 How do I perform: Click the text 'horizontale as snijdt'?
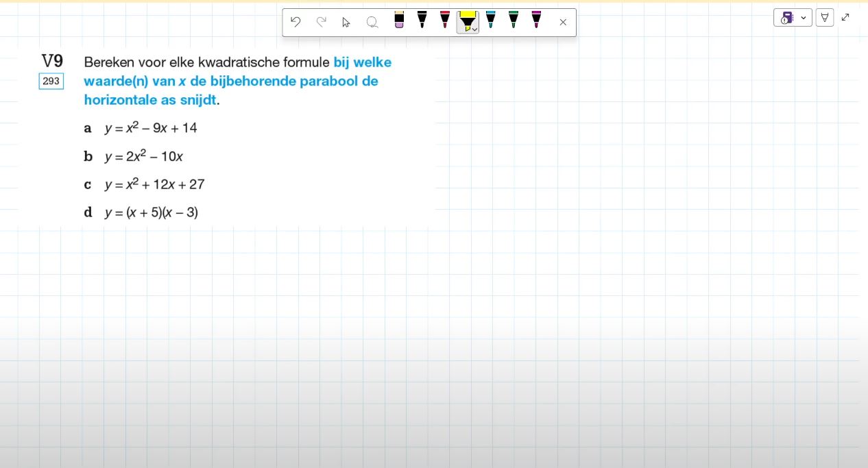coord(150,100)
